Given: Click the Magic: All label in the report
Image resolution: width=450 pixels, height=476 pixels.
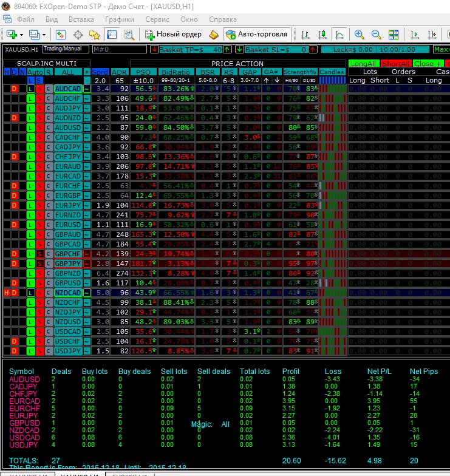Looking at the screenshot, I should point(210,424).
